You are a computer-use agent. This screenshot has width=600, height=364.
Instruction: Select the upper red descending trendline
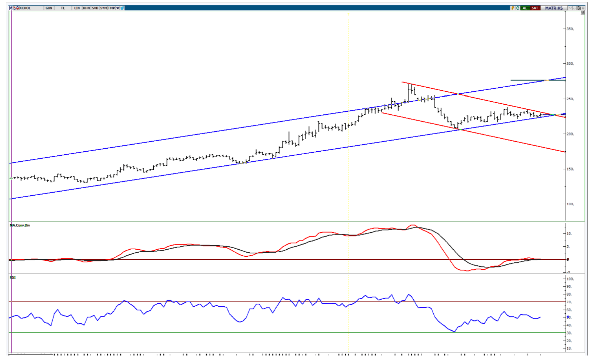(x=484, y=100)
